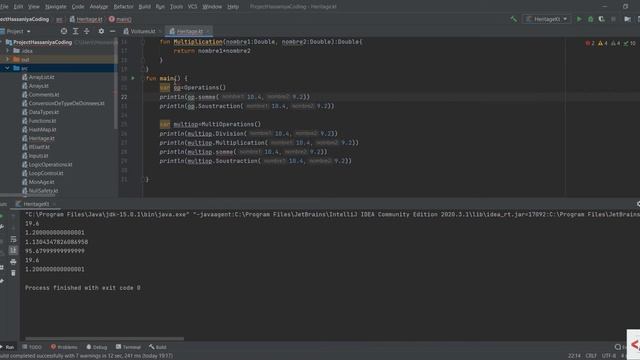Click Expand All icon in Project panel

coord(76,31)
